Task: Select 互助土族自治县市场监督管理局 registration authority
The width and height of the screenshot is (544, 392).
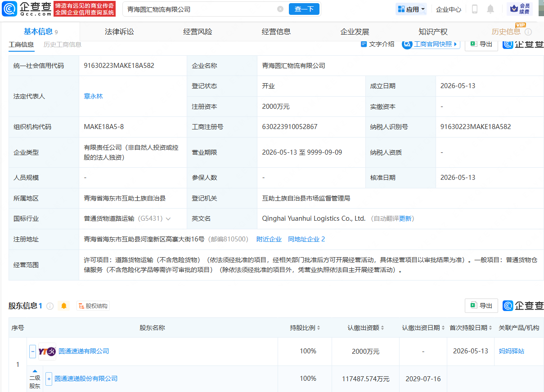Action: 306,198
